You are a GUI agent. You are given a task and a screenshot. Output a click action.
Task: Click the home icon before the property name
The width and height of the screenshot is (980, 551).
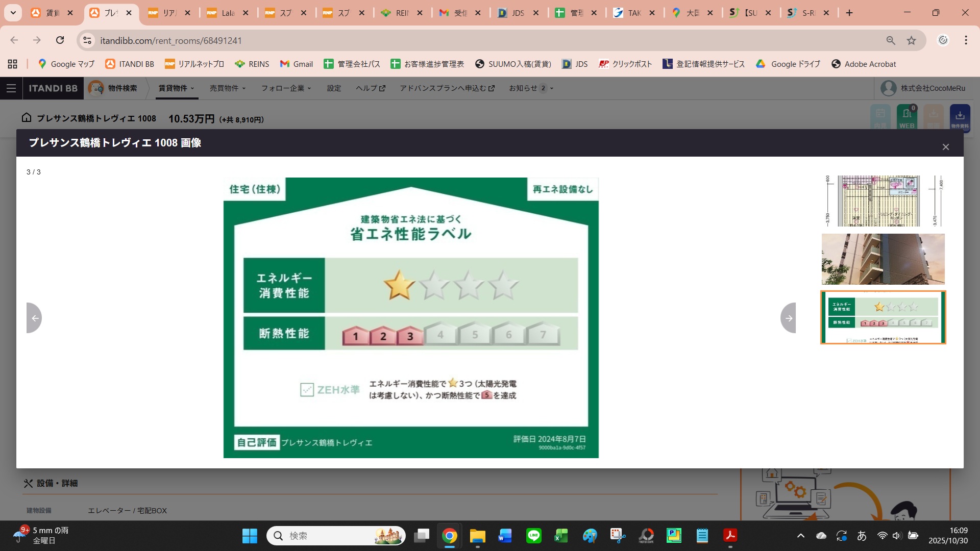[26, 117]
